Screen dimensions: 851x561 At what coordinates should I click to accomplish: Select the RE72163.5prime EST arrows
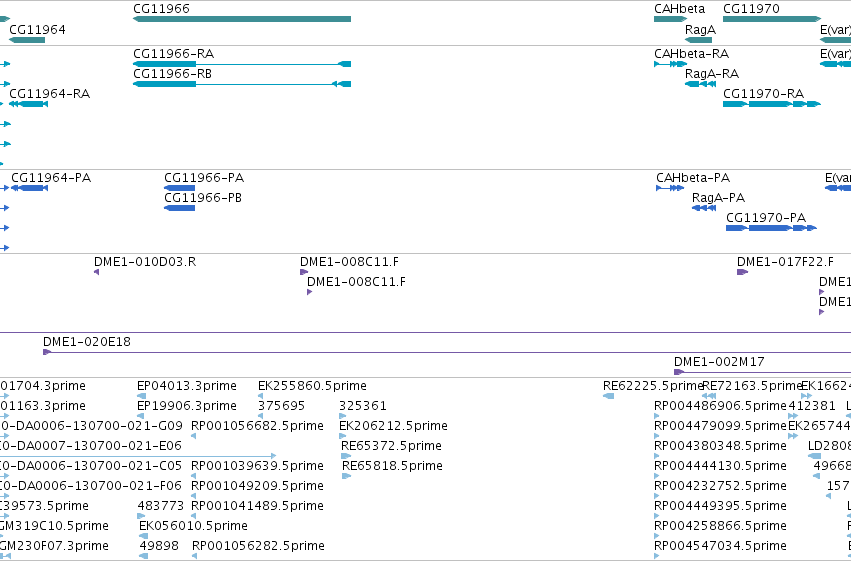[709, 397]
